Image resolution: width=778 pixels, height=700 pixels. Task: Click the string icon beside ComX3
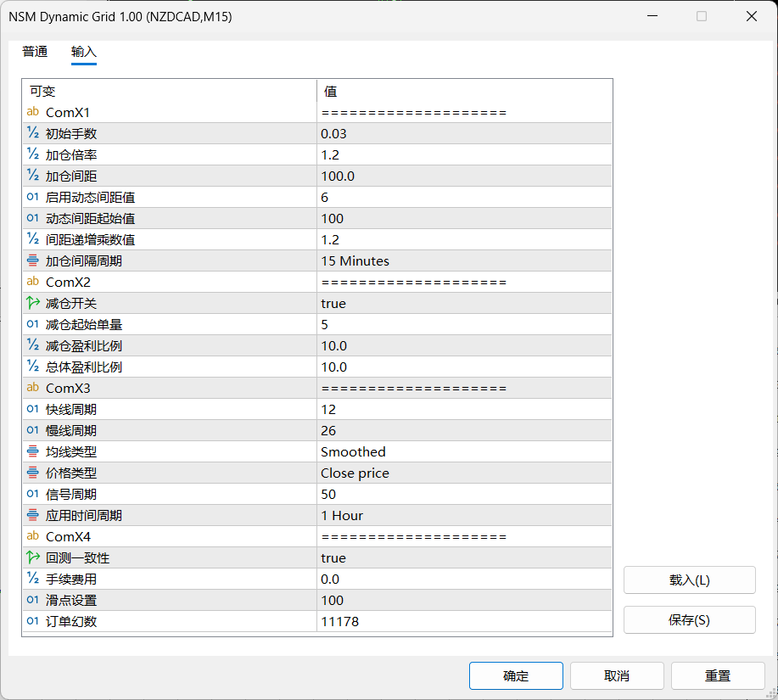pyautogui.click(x=33, y=388)
